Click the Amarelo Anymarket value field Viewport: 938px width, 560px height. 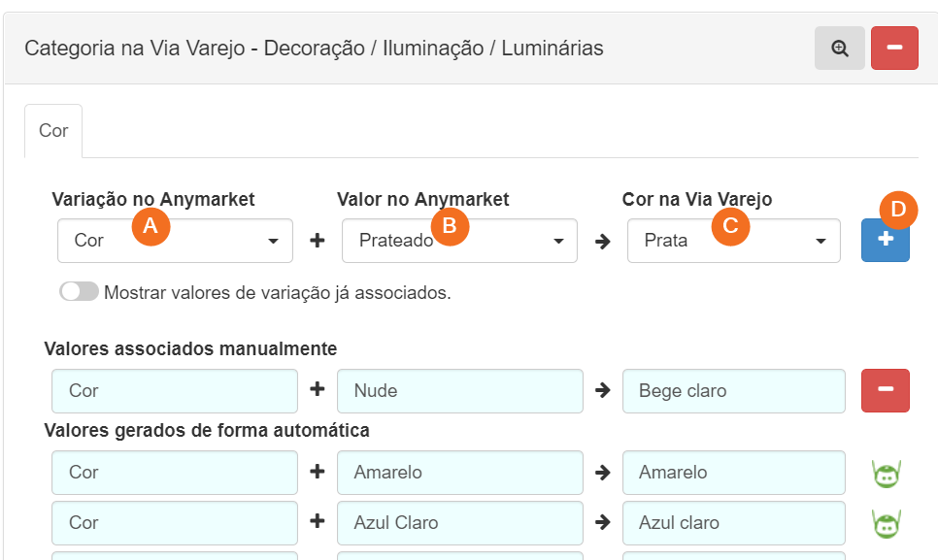click(x=460, y=473)
